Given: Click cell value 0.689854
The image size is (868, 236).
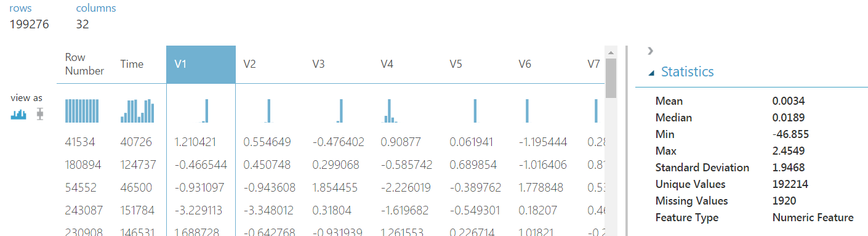Looking at the screenshot, I should 473,165.
